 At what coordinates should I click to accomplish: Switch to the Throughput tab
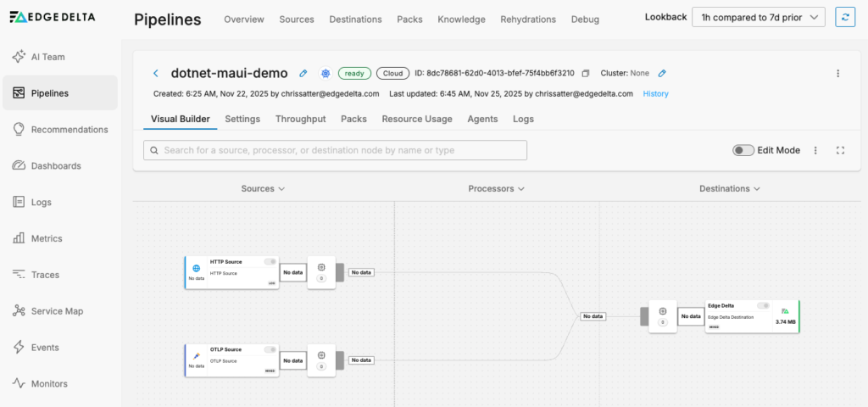(300, 119)
